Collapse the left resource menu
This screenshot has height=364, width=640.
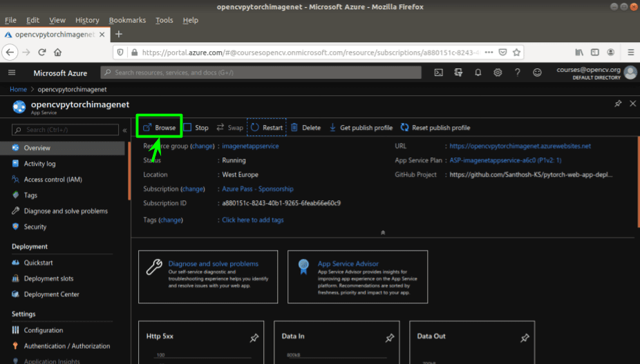click(x=124, y=130)
